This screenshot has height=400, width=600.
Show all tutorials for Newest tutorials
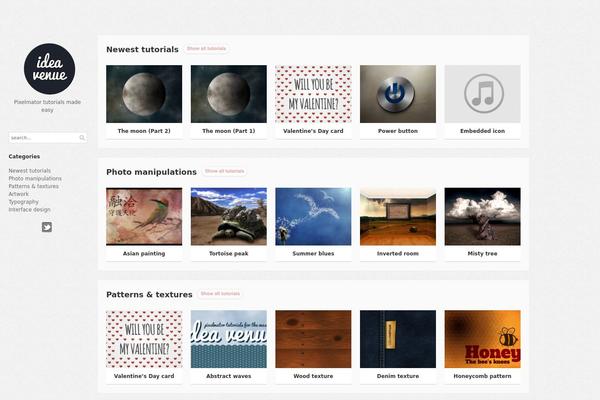[206, 49]
